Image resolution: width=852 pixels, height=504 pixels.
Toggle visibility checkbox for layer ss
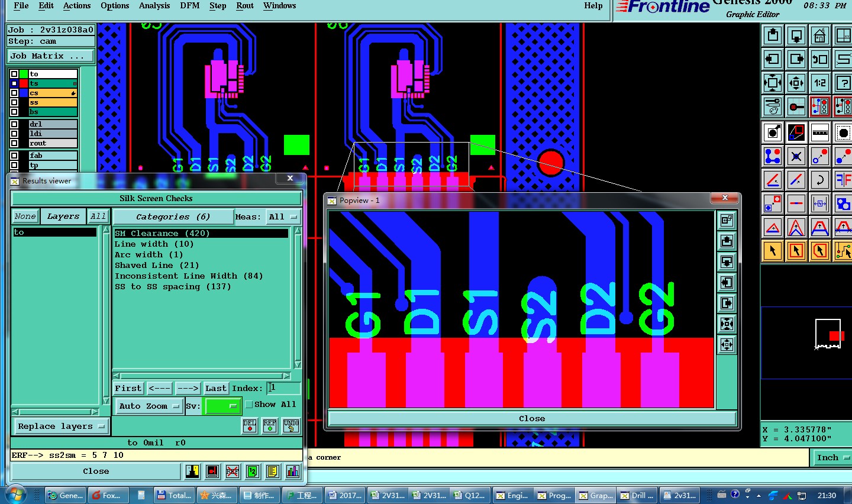[x=14, y=102]
